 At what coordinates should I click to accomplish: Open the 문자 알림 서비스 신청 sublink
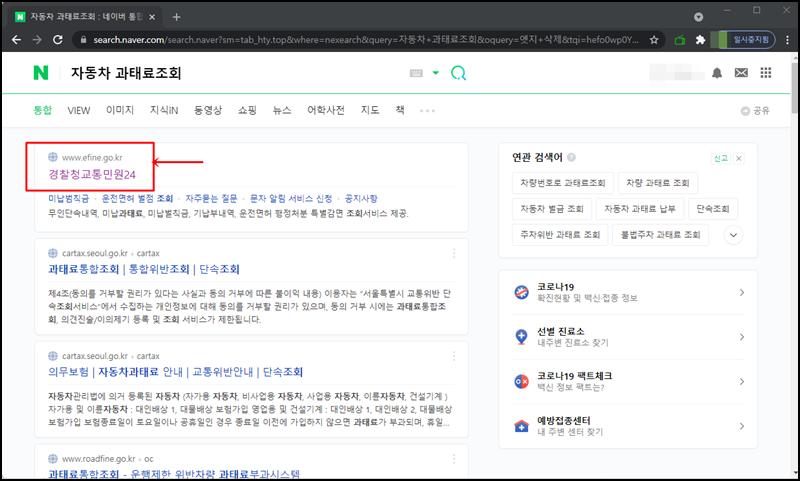[x=291, y=198]
